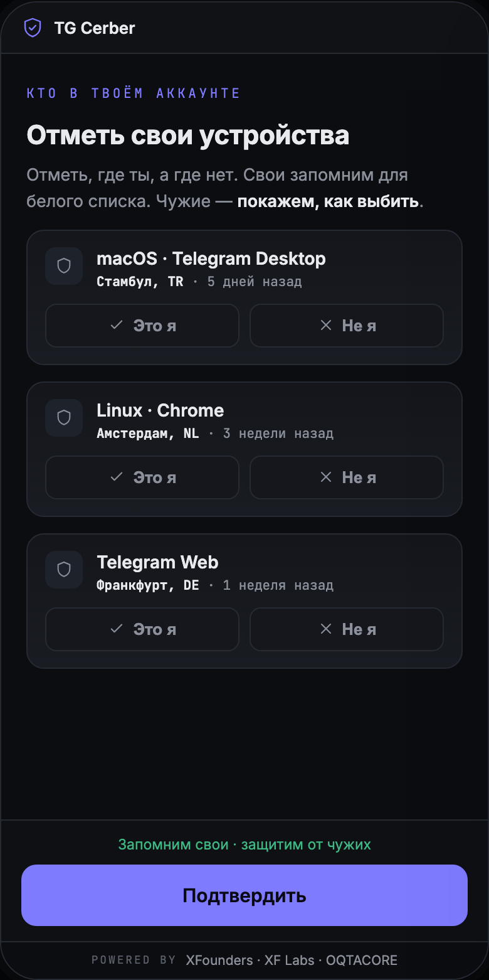Click the shield icon on macOS Telegram Desktop card

[x=64, y=266]
